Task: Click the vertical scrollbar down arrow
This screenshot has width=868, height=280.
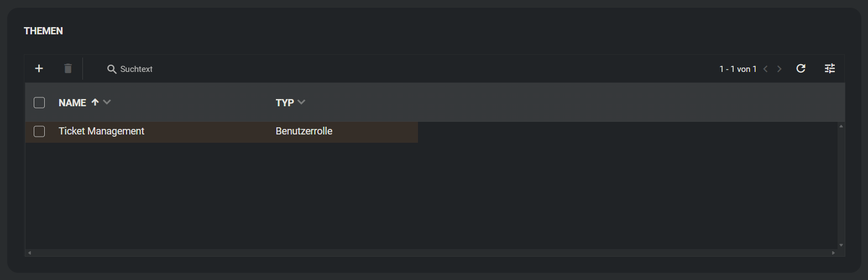Action: (841, 245)
